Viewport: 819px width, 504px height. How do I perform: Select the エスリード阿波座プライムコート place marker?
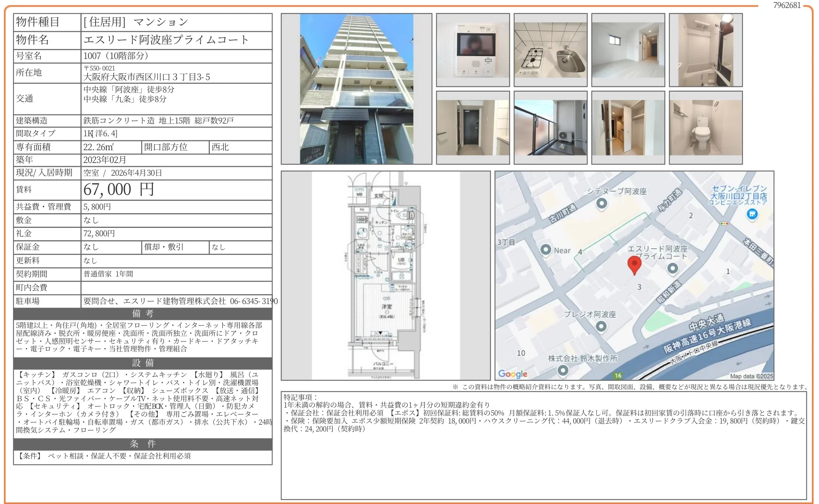coord(673,269)
